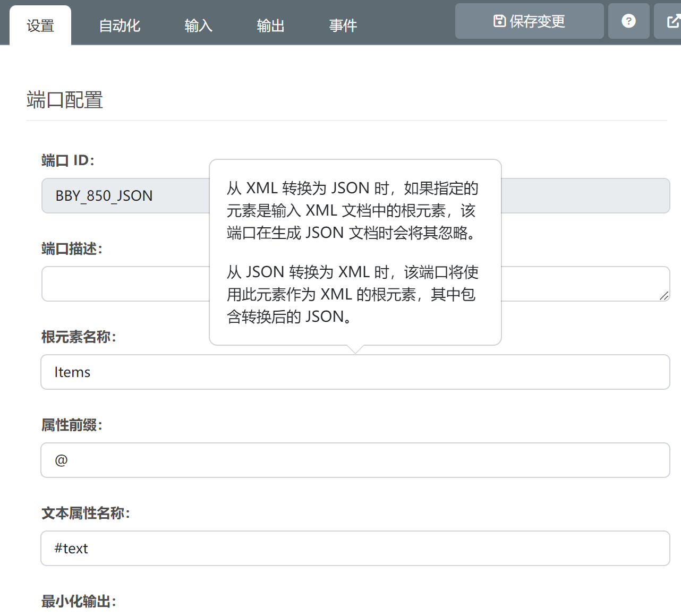Click the 端口 ID label
Viewport: 681px width, 616px height.
[68, 160]
